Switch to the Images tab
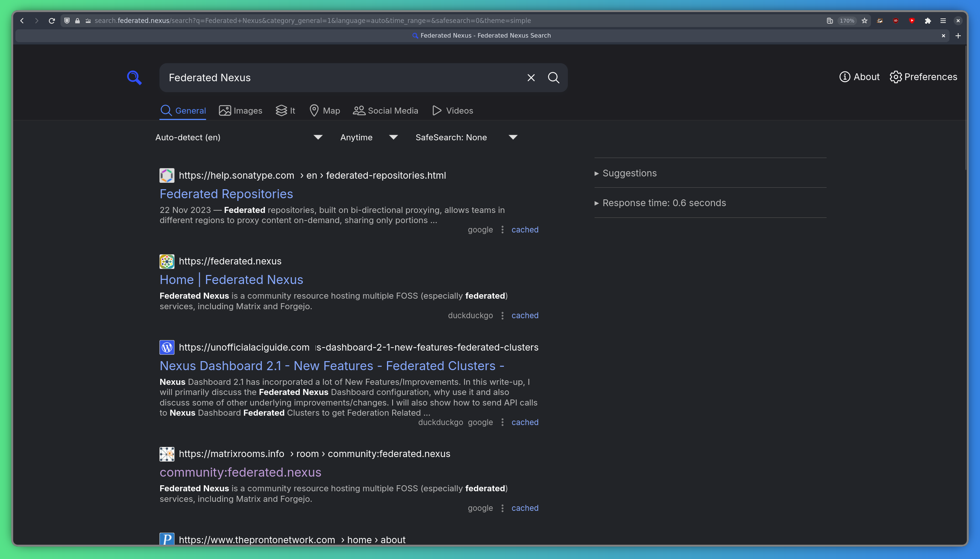This screenshot has height=559, width=980. point(240,111)
